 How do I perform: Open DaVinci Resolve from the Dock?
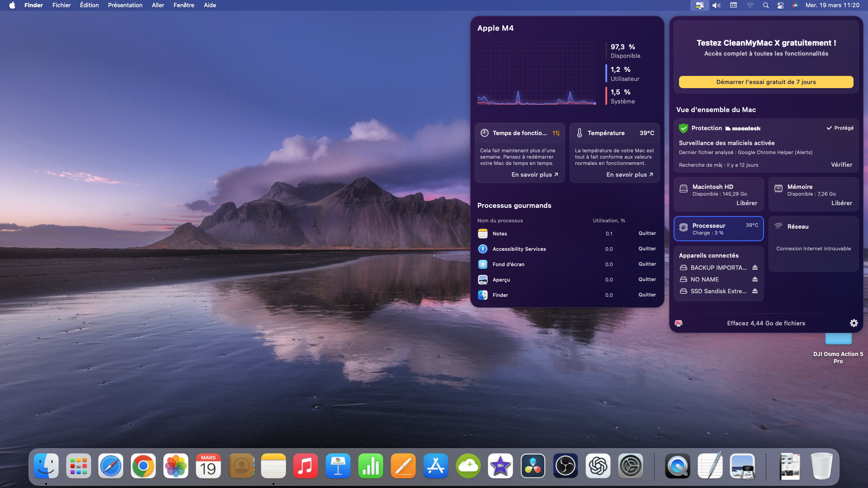point(533,466)
